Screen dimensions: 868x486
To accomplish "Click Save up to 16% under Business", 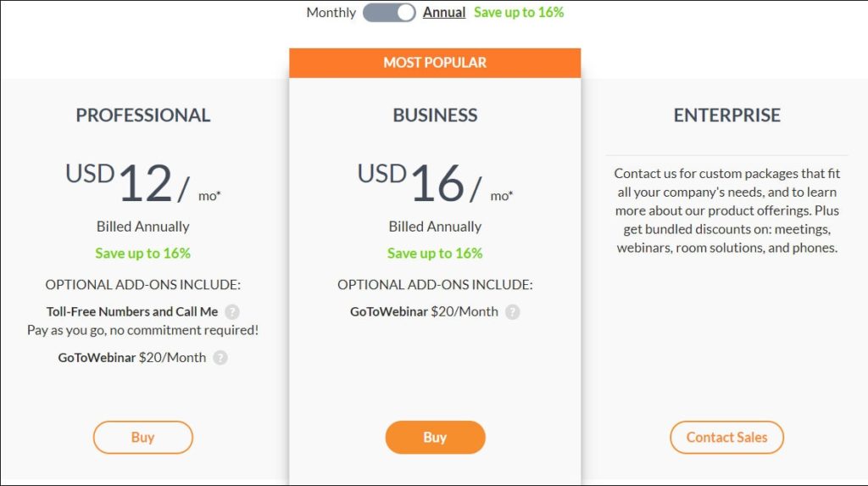I will pyautogui.click(x=435, y=254).
